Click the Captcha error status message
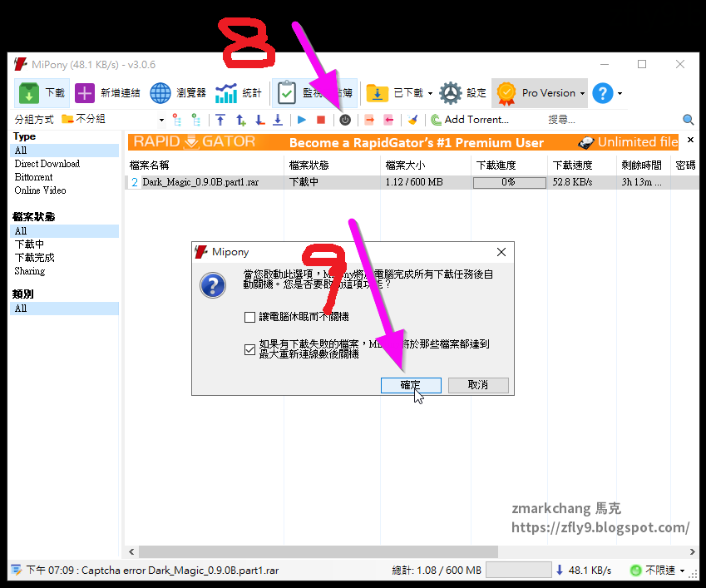Screen dimensions: 706x588 [152, 571]
